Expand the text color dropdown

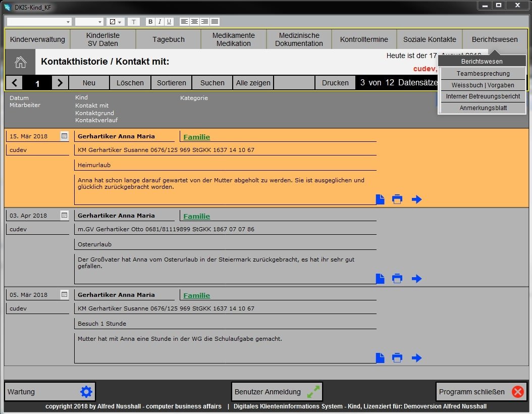120,22
